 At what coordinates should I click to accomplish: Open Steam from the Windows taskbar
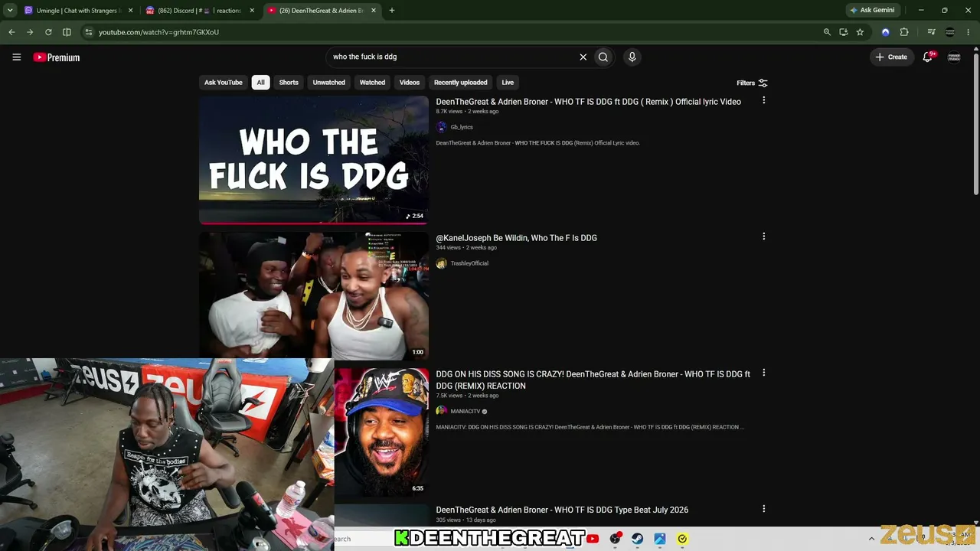click(x=637, y=539)
